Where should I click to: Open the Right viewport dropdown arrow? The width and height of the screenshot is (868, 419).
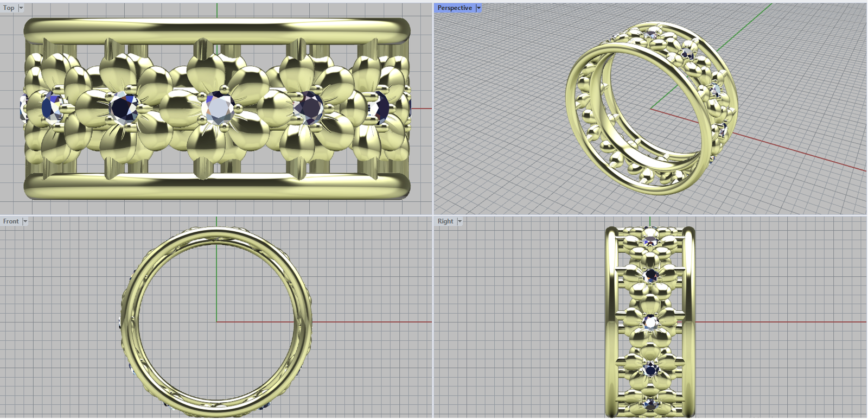[x=459, y=221]
